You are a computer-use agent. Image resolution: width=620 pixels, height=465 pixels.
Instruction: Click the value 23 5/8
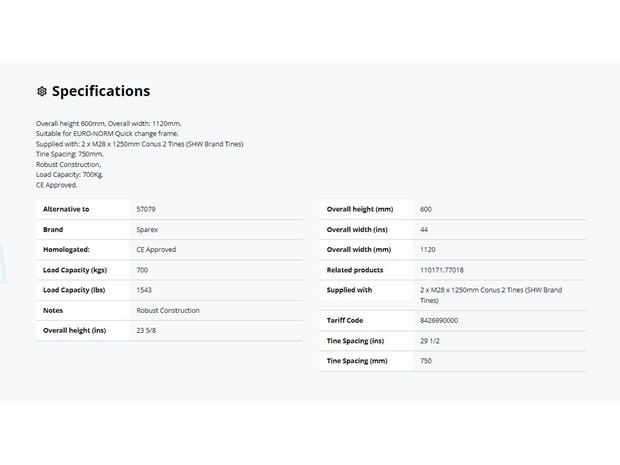pyautogui.click(x=146, y=330)
